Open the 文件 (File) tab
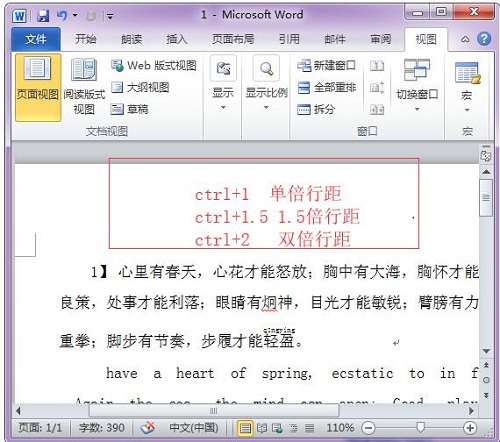The image size is (500, 442). point(36,39)
